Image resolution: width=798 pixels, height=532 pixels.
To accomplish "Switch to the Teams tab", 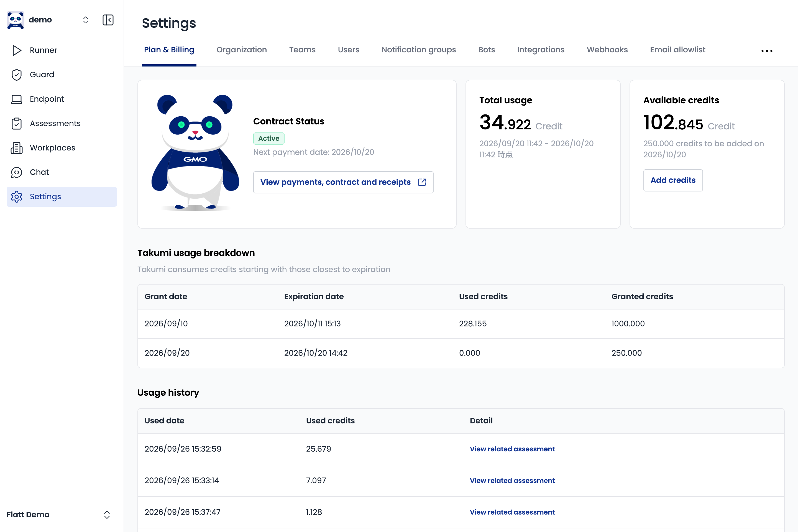I will click(x=302, y=50).
